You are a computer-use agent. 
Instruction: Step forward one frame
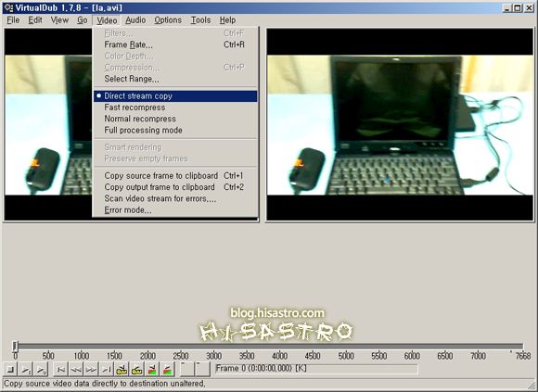click(91, 370)
